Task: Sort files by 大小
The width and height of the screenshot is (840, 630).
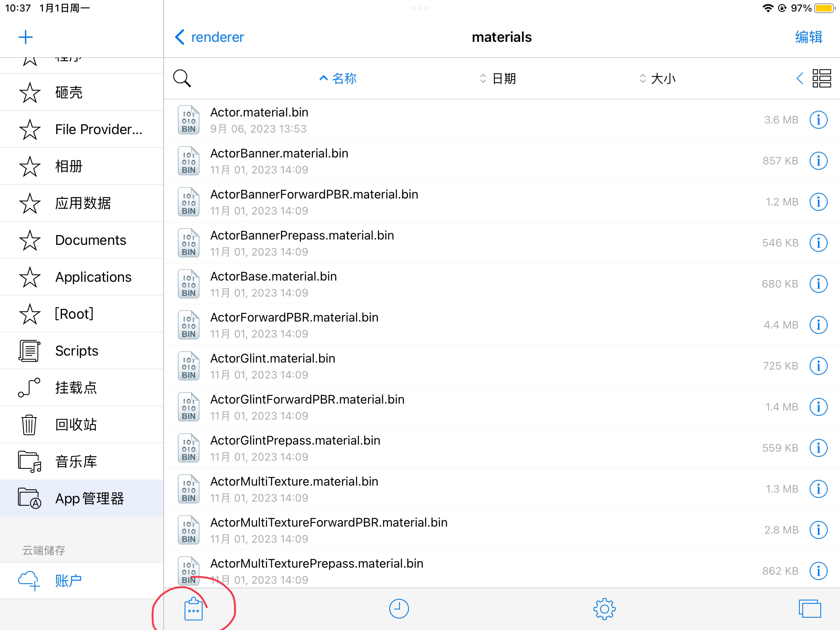Action: point(657,78)
